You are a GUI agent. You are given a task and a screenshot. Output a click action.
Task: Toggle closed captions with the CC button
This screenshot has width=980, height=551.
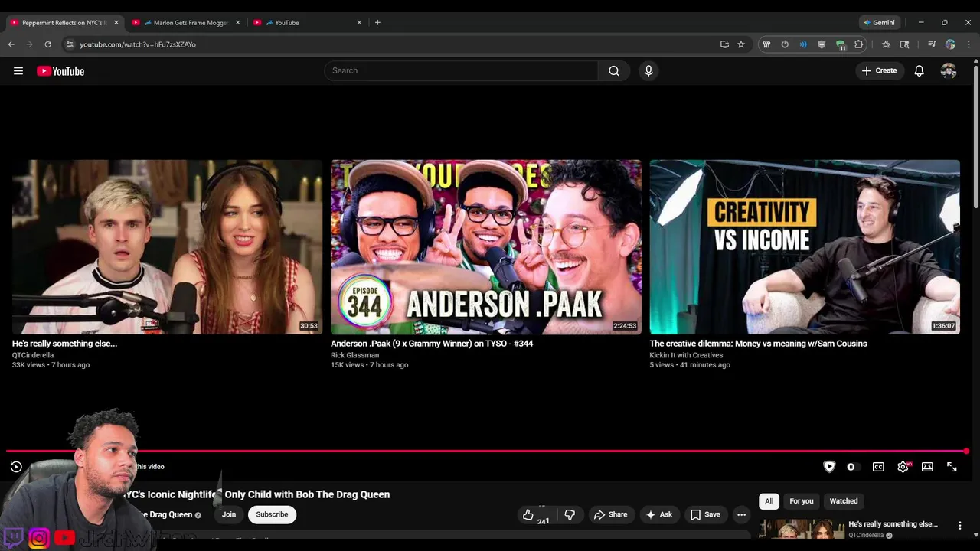(x=878, y=467)
